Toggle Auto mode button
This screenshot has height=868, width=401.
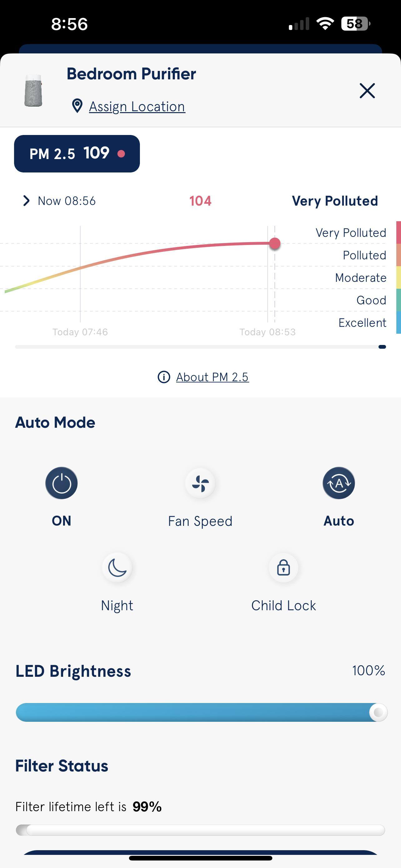(339, 483)
